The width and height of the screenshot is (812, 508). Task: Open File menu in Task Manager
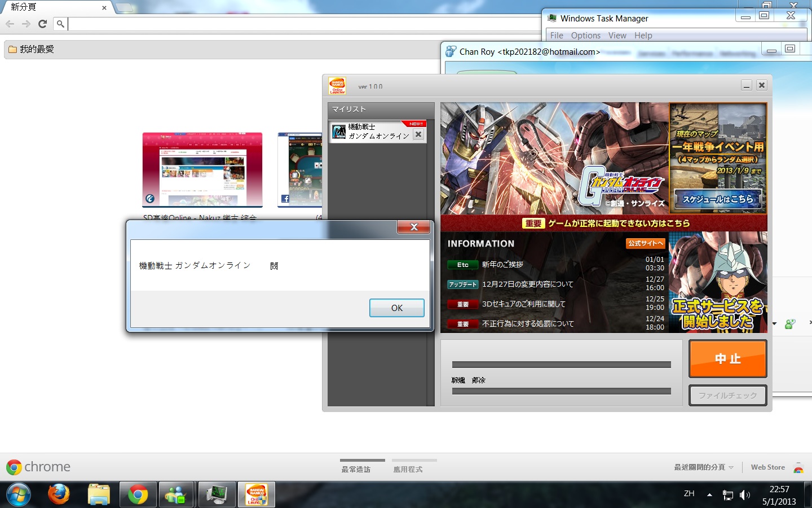[557, 35]
